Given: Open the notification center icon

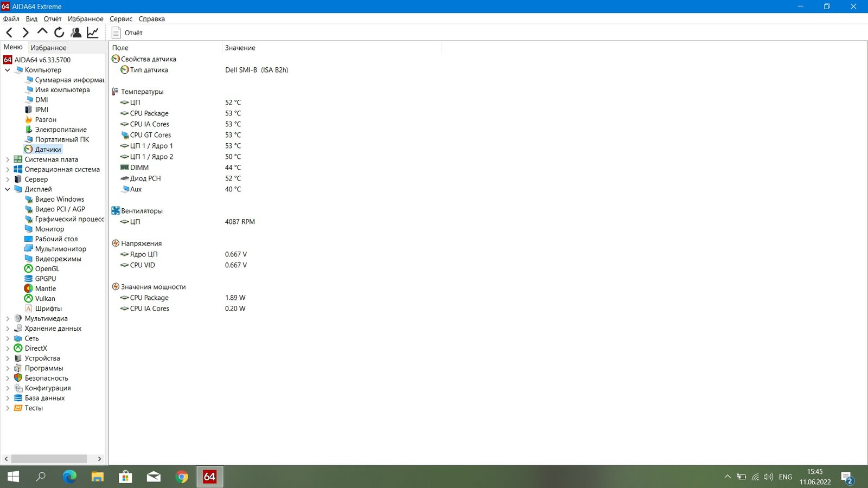Looking at the screenshot, I should (x=847, y=477).
